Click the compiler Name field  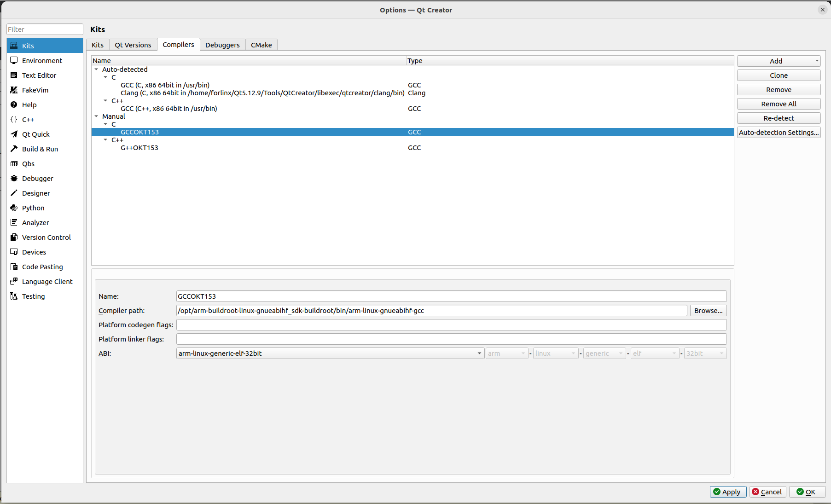tap(451, 296)
